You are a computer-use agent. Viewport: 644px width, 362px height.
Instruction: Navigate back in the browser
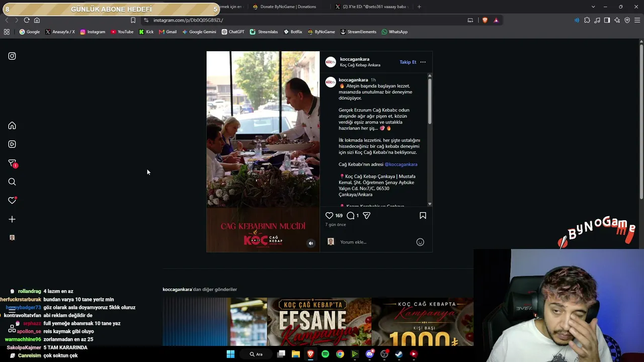point(7,20)
